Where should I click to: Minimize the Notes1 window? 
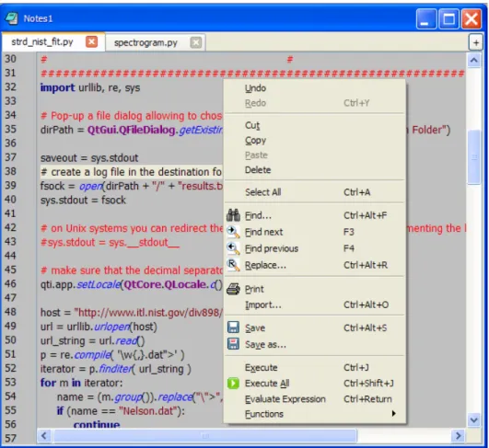tap(425, 19)
